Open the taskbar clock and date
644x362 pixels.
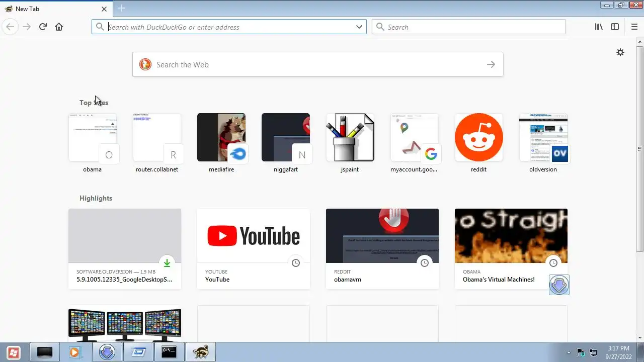point(618,352)
